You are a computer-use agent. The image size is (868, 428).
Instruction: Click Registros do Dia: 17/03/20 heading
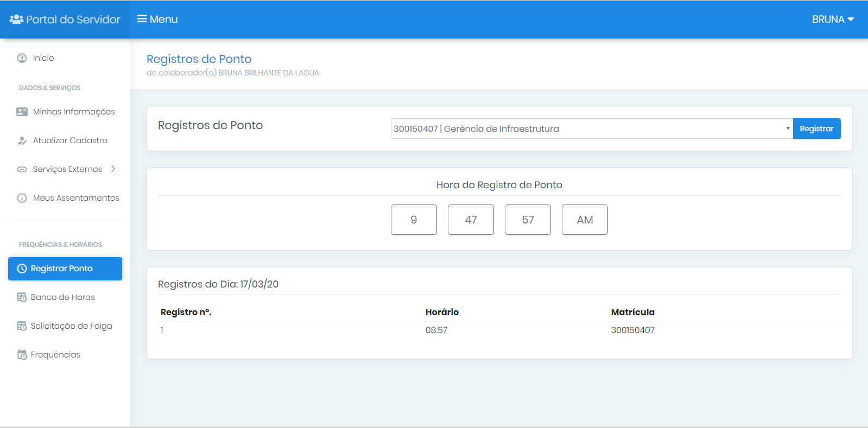click(x=218, y=284)
